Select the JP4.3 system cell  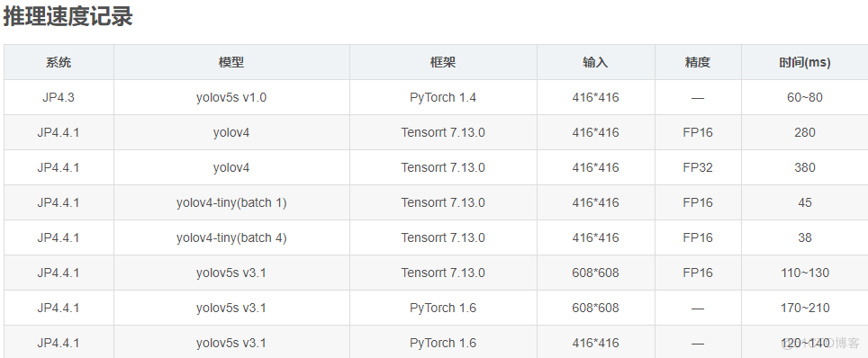(59, 97)
